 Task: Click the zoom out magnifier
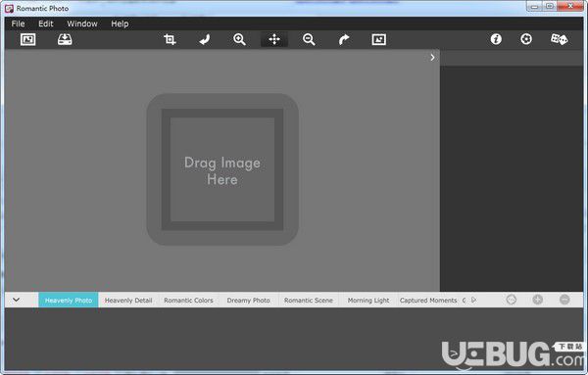point(309,39)
